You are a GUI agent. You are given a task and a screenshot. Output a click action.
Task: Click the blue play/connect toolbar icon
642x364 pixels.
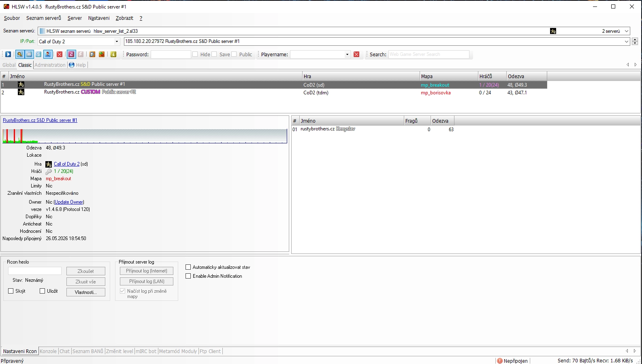(x=8, y=54)
